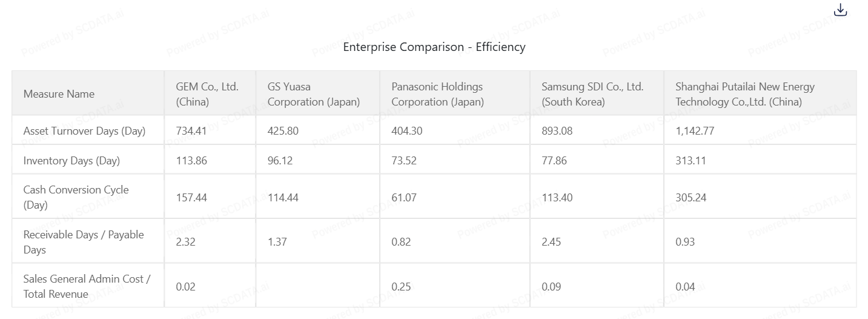Select the Measure Name column header
868x319 pixels.
59,94
